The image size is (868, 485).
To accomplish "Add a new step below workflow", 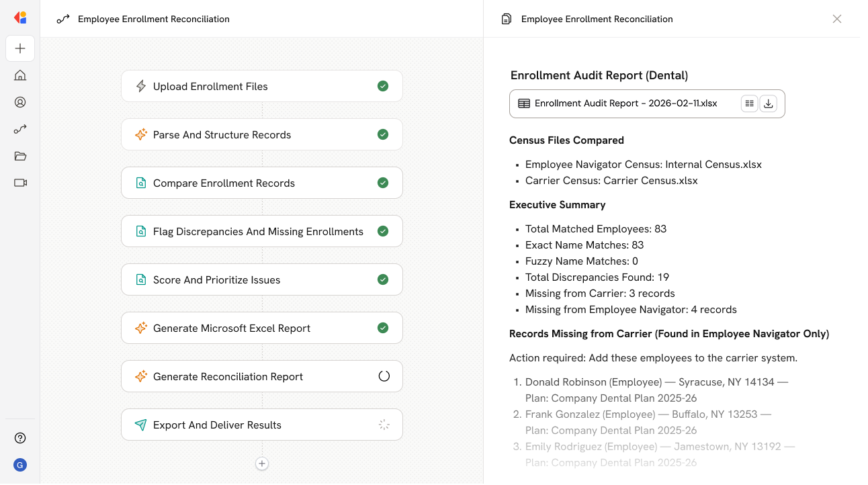I will point(262,464).
